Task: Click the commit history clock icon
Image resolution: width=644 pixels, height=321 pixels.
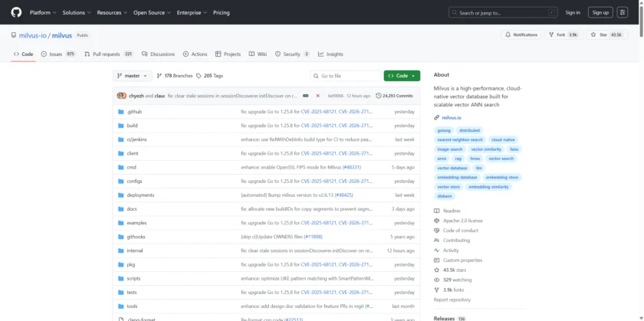Action: click(x=378, y=96)
